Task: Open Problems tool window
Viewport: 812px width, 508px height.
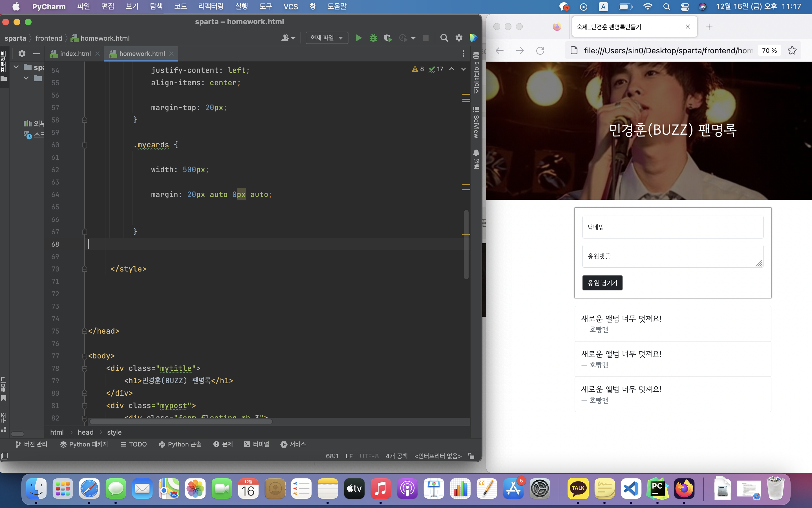Action: tap(223, 444)
